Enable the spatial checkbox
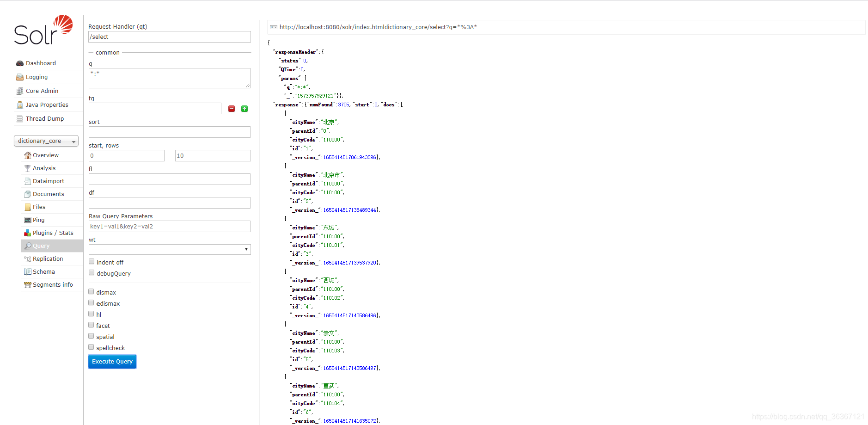This screenshot has height=425, width=868. (x=91, y=336)
